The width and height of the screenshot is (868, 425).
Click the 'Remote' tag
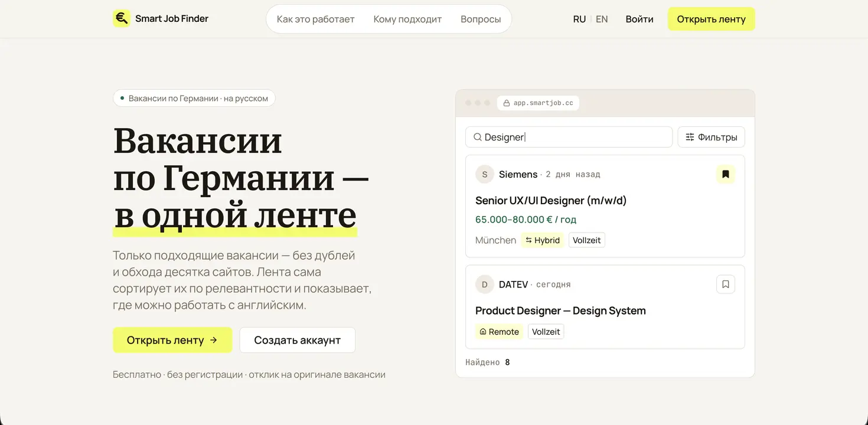point(499,332)
